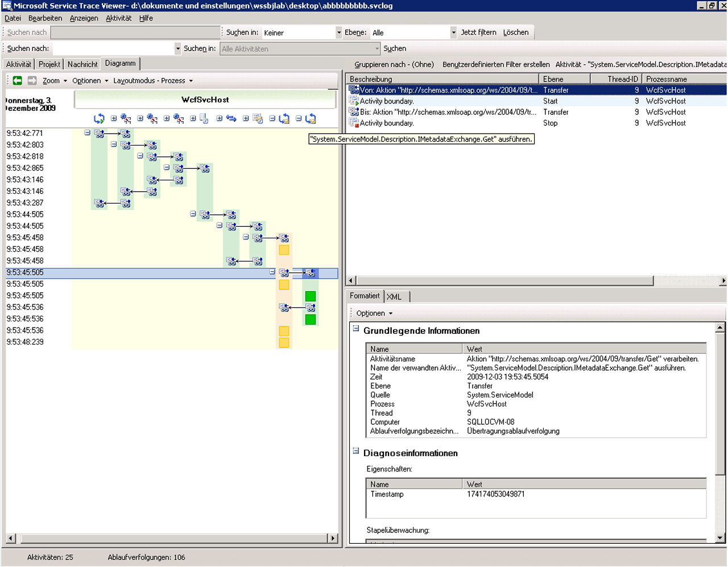Expand the plus box before the double-arrow icon

tap(220, 118)
